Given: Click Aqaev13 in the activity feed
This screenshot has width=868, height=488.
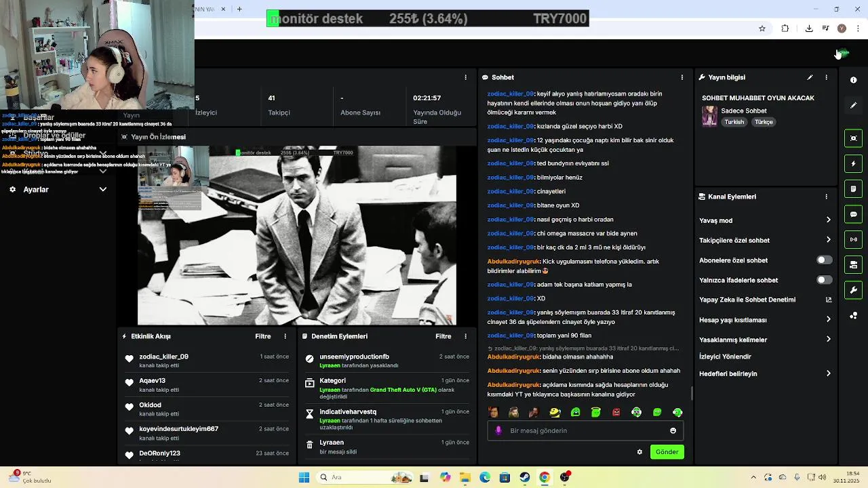Looking at the screenshot, I should tap(152, 381).
